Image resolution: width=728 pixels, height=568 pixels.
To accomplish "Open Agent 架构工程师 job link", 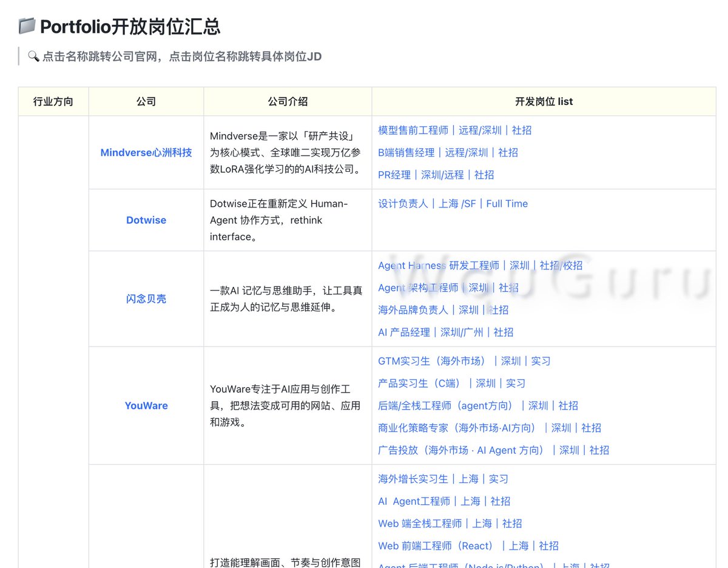I will click(448, 288).
